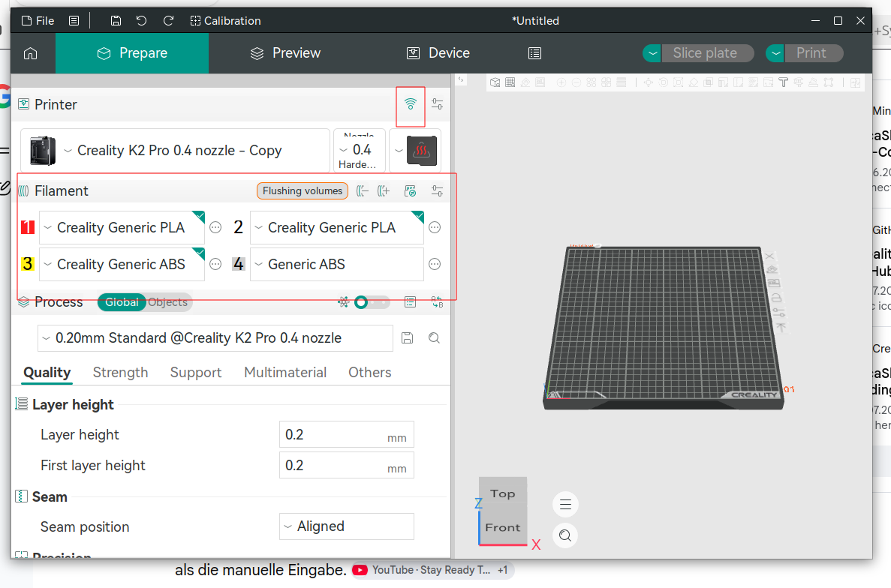Viewport: 891px width, 588px height.
Task: Select the Text tool in 3D toolbar
Action: tap(783, 82)
